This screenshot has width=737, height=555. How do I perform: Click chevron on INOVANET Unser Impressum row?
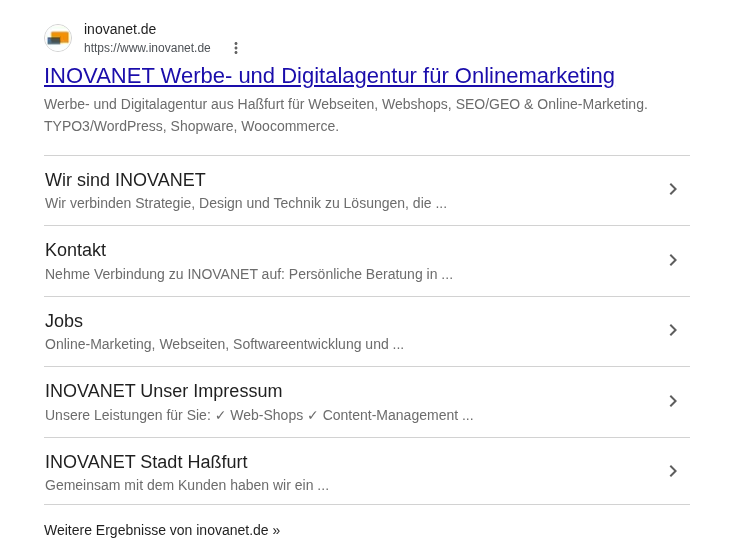(673, 401)
